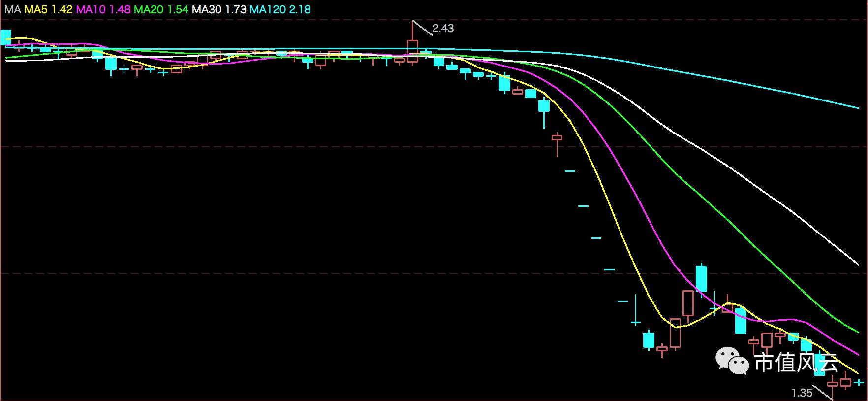Select the first cyan candle at far left
Image resolution: width=868 pixels, height=401 pixels.
(x=6, y=37)
